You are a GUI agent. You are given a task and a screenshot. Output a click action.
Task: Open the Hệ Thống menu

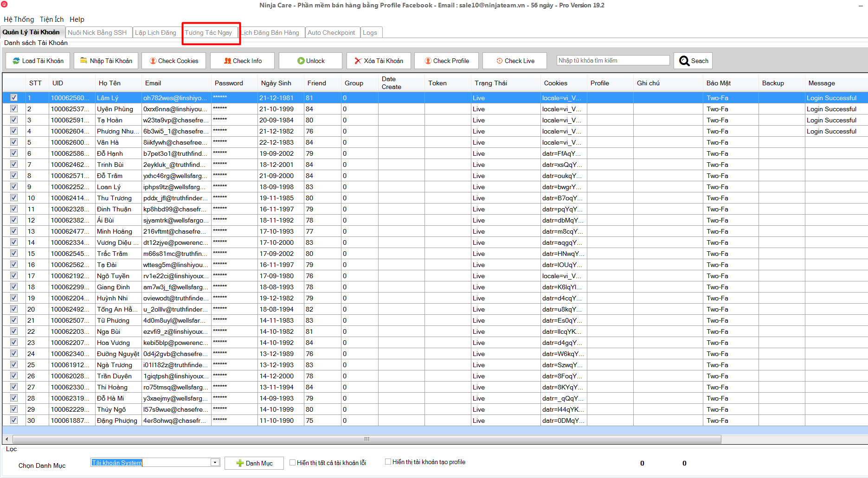[19, 19]
